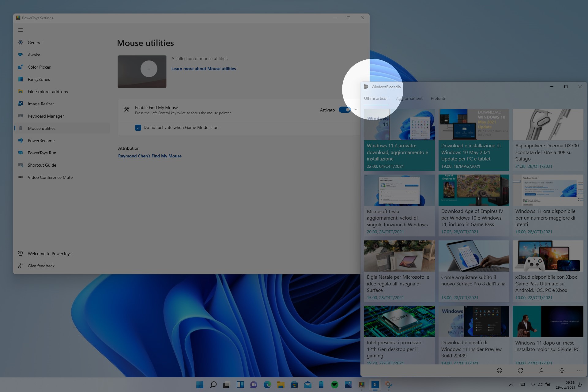Open Color Picker settings page
Viewport: 588px width, 392px height.
pyautogui.click(x=62, y=67)
